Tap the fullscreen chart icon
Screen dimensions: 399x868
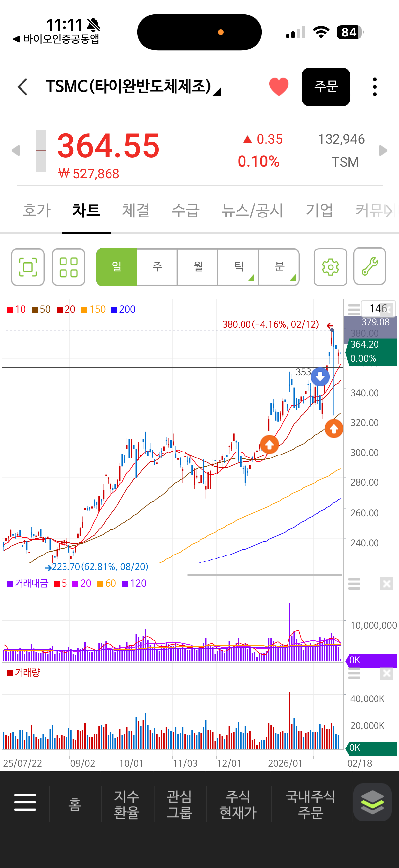pos(27,267)
